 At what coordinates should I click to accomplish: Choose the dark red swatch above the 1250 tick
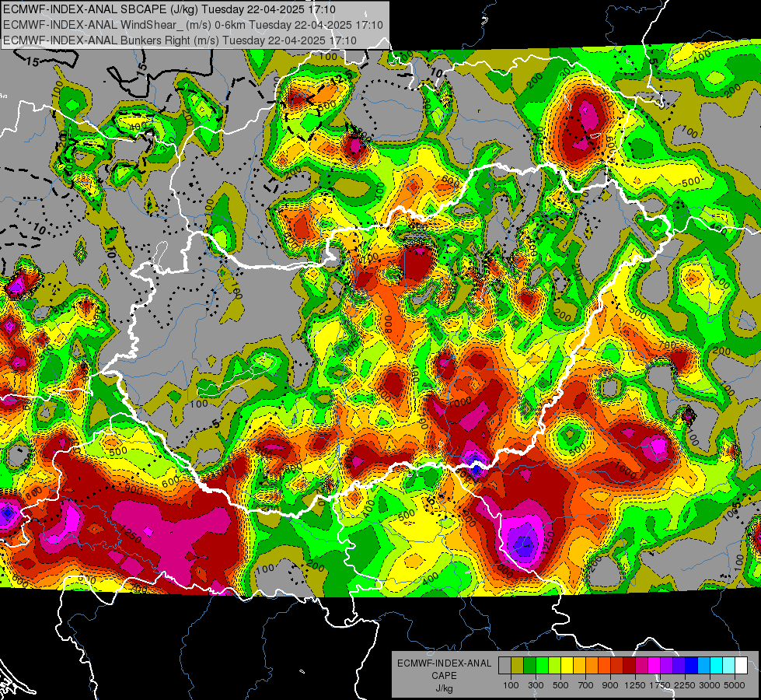(630, 666)
